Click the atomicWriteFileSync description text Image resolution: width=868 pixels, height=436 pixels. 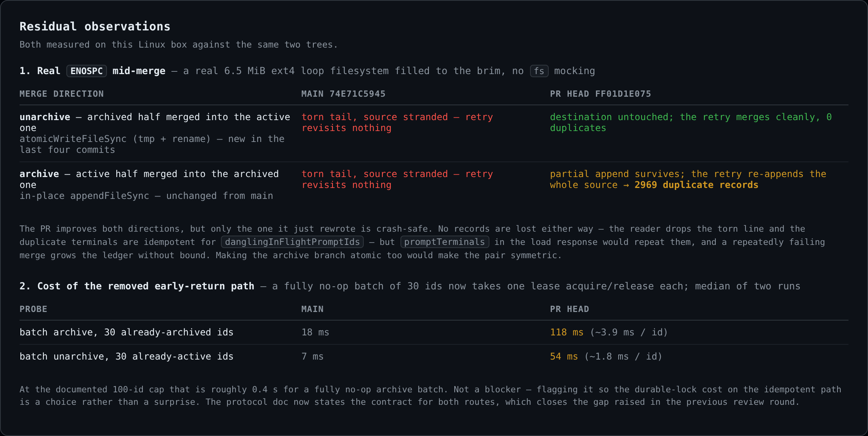(x=152, y=144)
